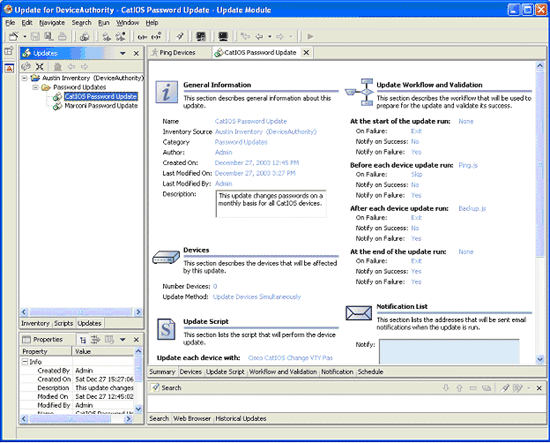Switch to the Schedule page tab
This screenshot has width=550, height=443.
370,372
